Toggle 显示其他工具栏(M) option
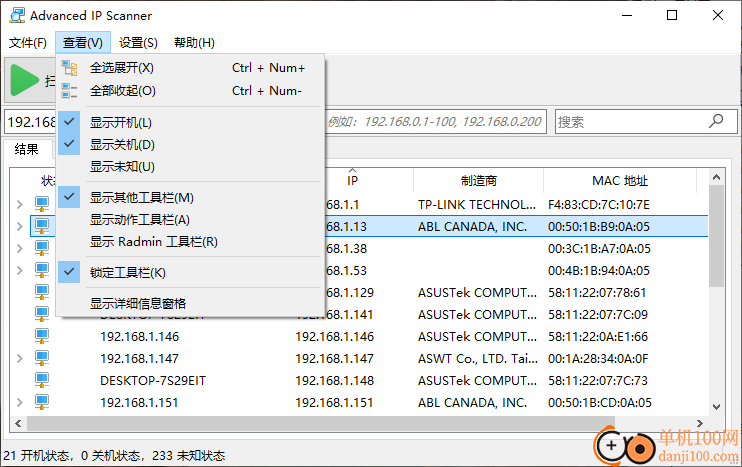The height and width of the screenshot is (467, 742). (190, 197)
